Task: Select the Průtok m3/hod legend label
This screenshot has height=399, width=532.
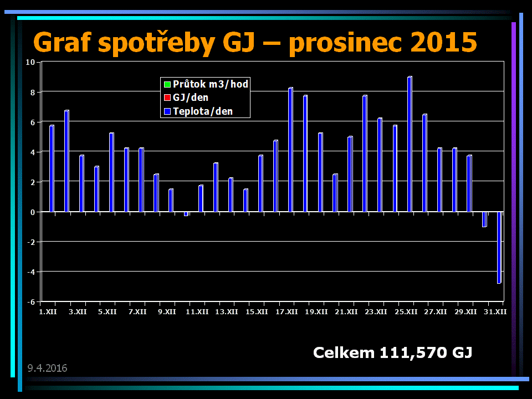Action: pyautogui.click(x=210, y=84)
